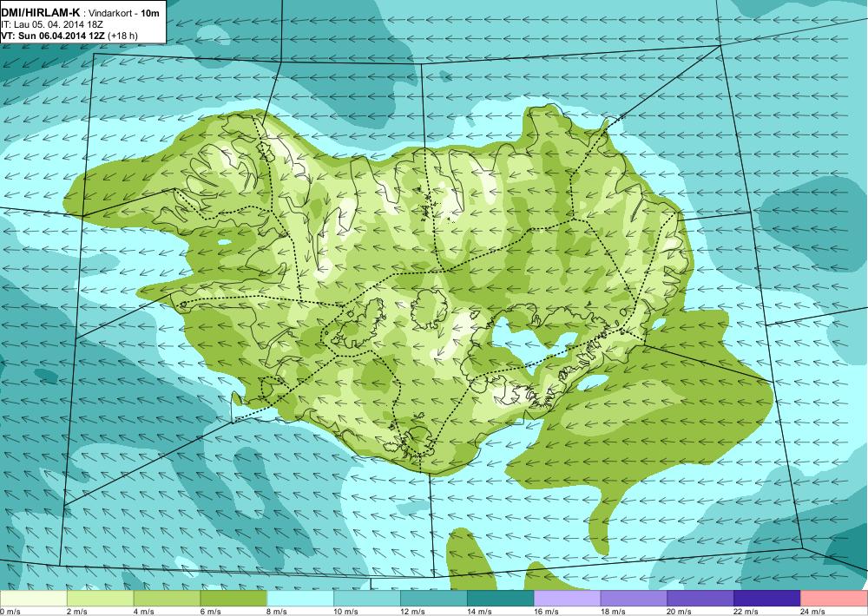This screenshot has width=868, height=616.
Task: Select the pale cyan 8 m/s legend swatch
Action: [x=300, y=599]
